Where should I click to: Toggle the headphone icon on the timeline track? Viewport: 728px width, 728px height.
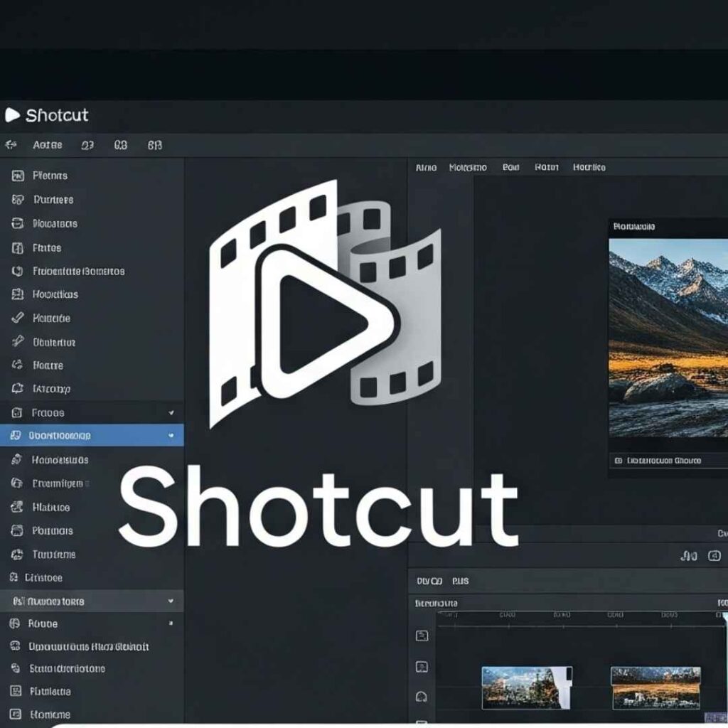click(x=422, y=697)
